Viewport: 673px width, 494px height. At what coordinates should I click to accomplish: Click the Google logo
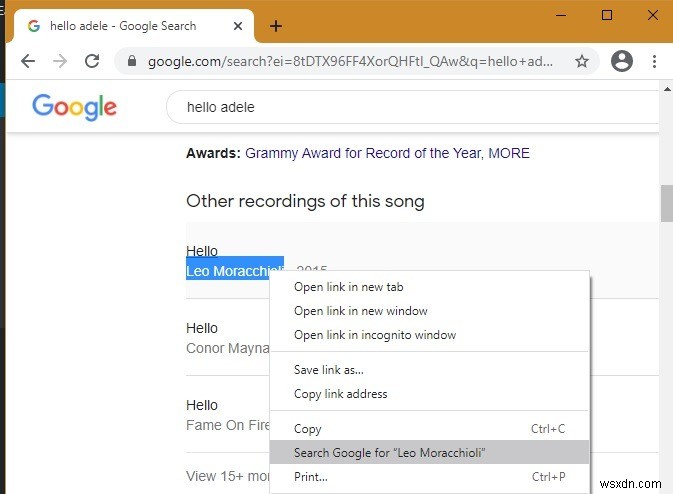pos(74,106)
